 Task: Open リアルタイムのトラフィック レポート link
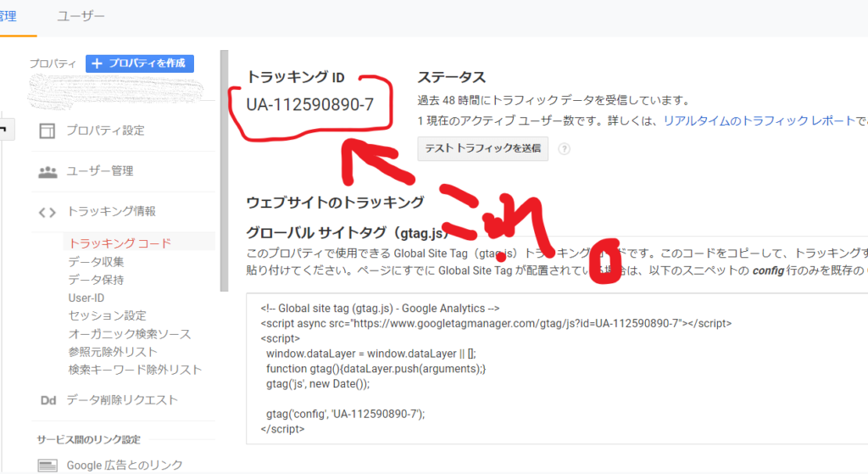(x=759, y=120)
